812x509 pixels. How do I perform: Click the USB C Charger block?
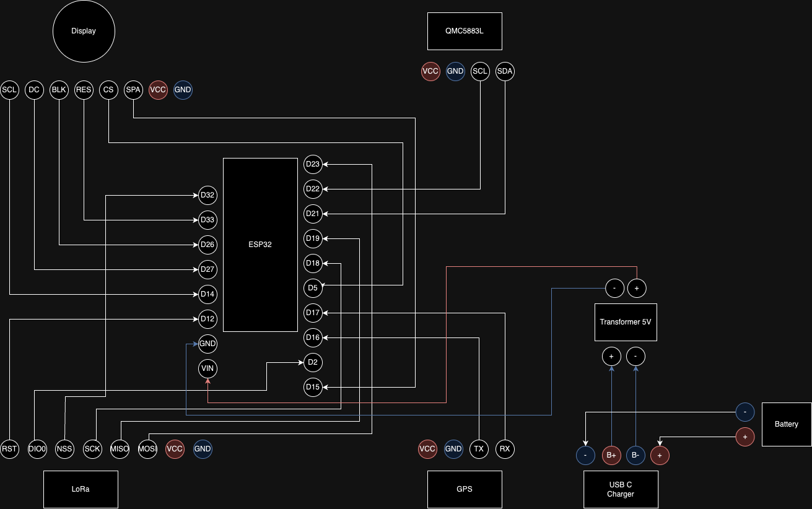[621, 489]
